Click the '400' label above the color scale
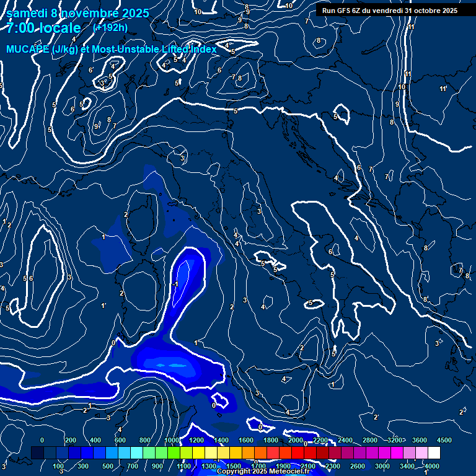This screenshot has width=476, height=476. [95, 440]
